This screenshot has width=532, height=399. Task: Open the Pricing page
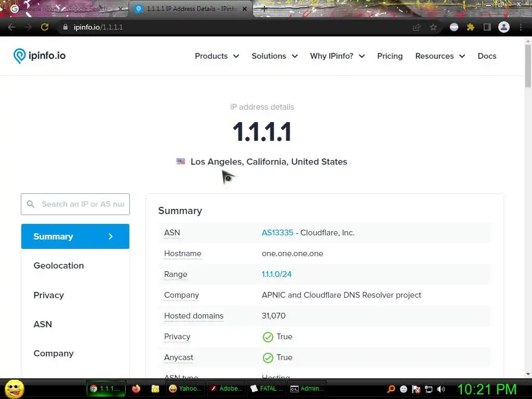pos(390,56)
